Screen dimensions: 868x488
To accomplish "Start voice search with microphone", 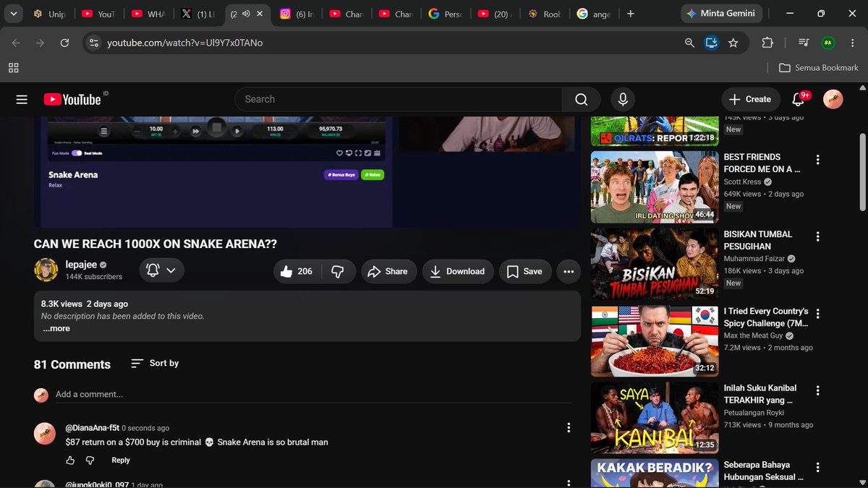I will tap(622, 100).
